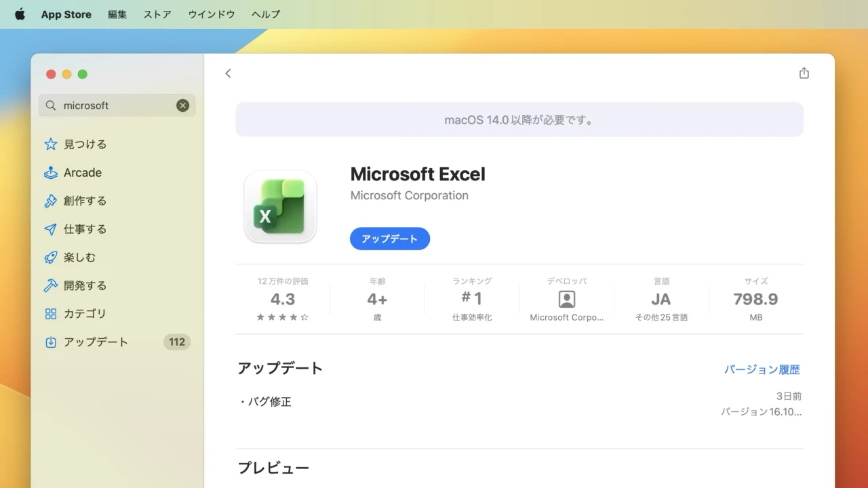Screen dimensions: 868x488
Task: Go back using the left chevron
Action: 228,73
